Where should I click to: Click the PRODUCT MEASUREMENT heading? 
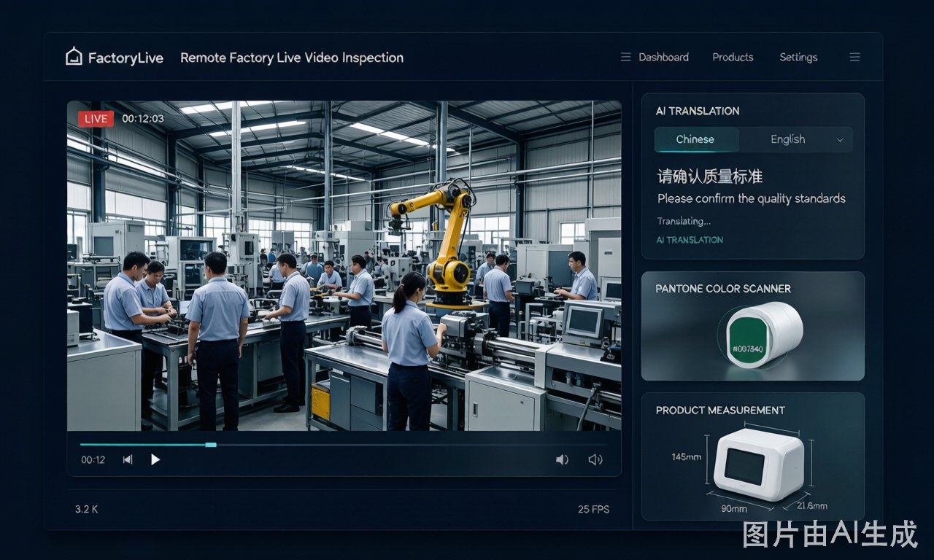720,411
